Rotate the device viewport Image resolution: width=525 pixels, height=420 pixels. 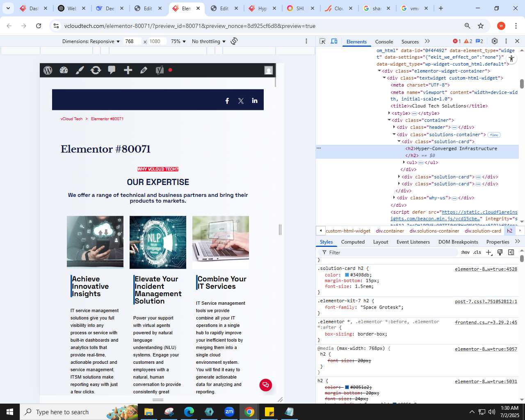coord(234,41)
